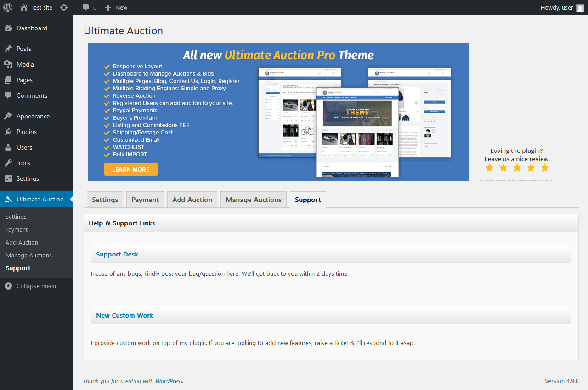Click the Ultimate Auction gavel icon
The image size is (588, 390).
pyautogui.click(x=8, y=199)
